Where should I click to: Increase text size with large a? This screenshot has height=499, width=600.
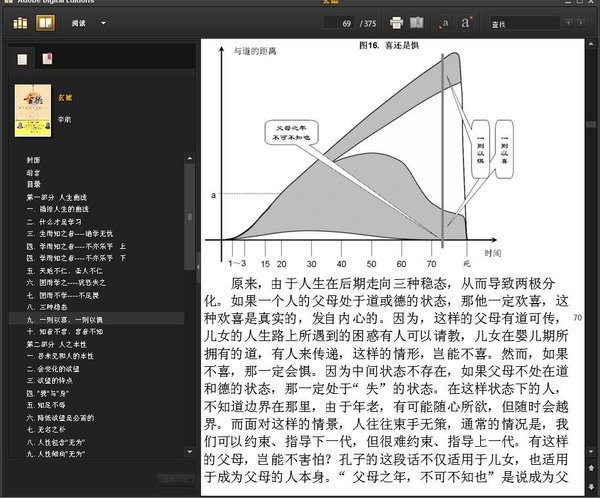point(466,23)
